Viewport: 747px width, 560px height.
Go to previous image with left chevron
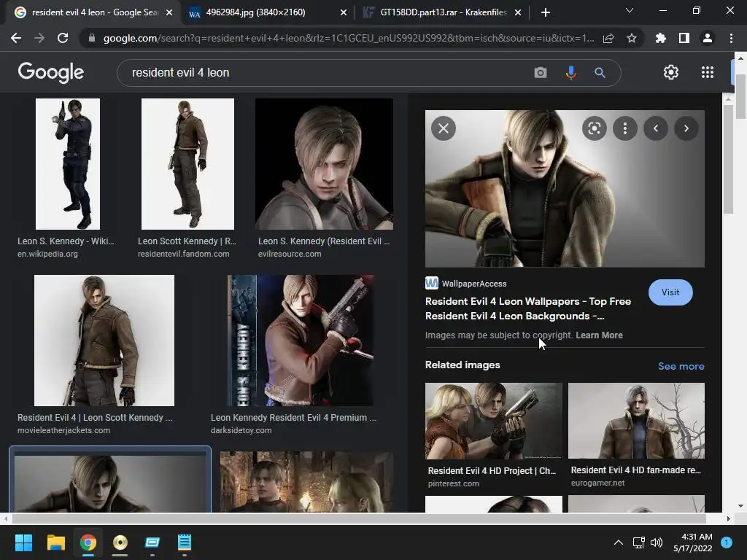coord(655,129)
